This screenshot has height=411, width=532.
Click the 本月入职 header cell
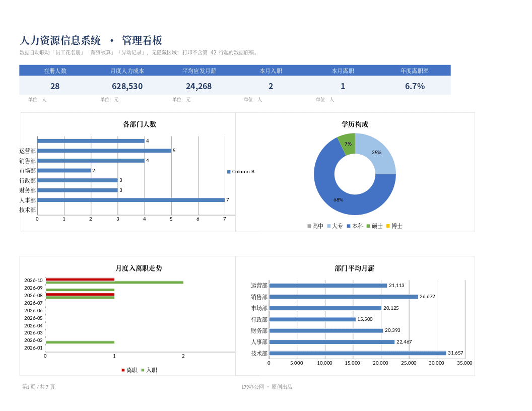(x=271, y=71)
